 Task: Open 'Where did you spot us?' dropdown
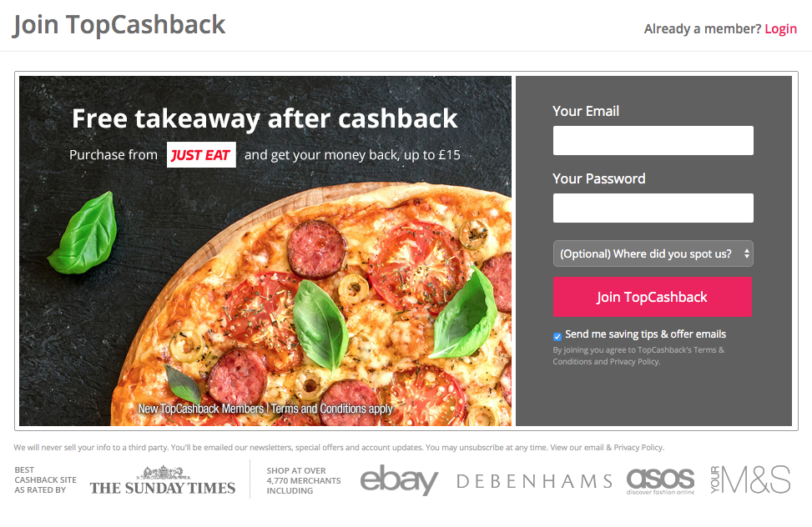[x=653, y=253]
